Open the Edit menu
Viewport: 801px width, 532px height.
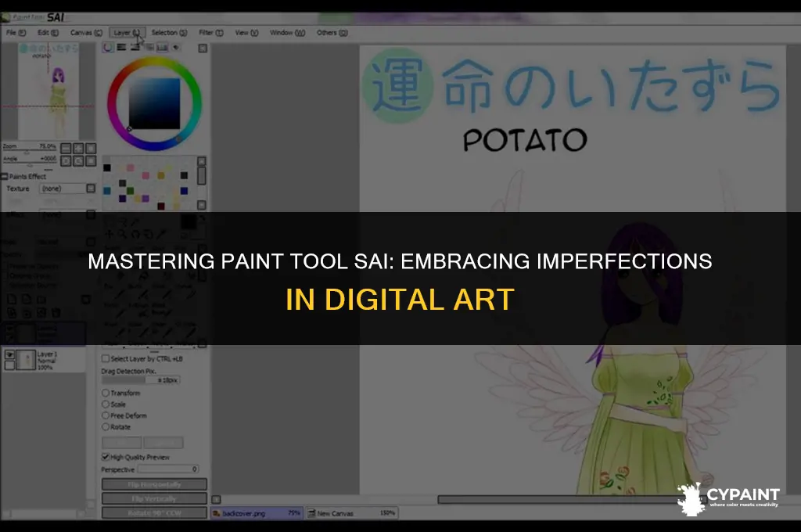[x=48, y=33]
